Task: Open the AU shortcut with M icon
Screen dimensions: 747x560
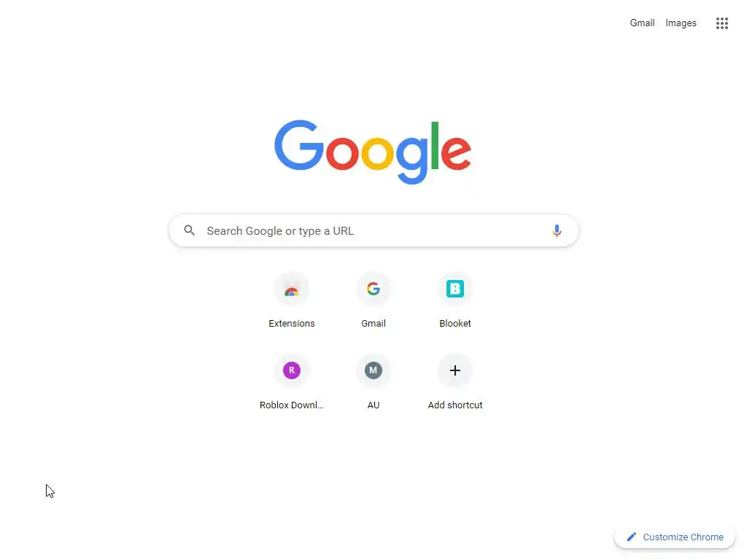Action: tap(373, 370)
